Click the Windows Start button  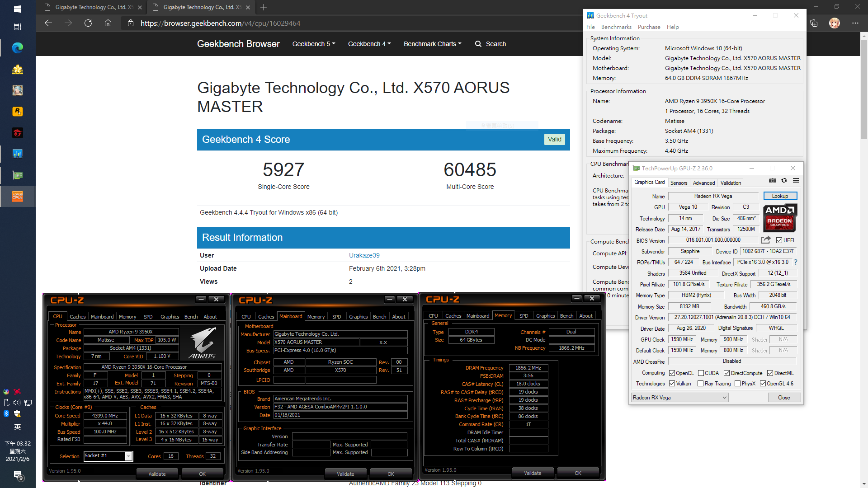18,9
